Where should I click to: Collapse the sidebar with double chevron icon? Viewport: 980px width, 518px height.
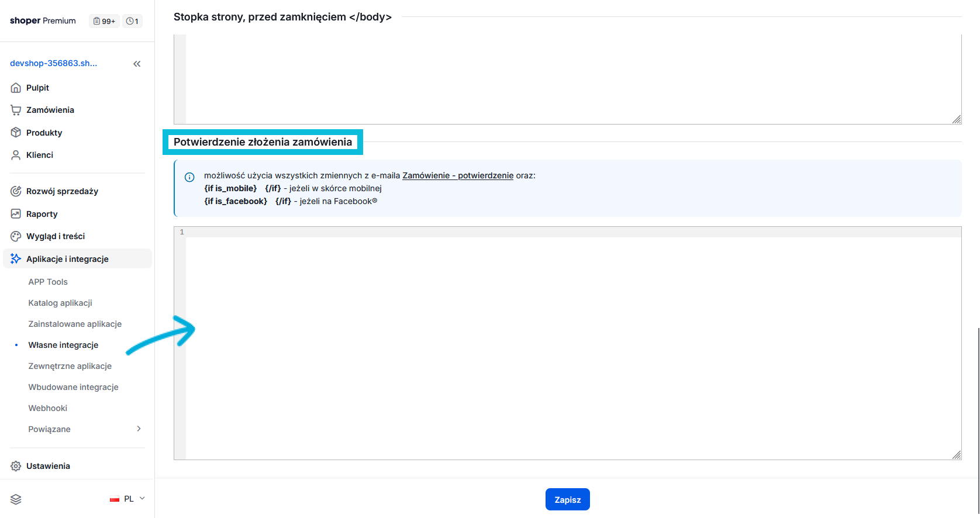tap(137, 64)
